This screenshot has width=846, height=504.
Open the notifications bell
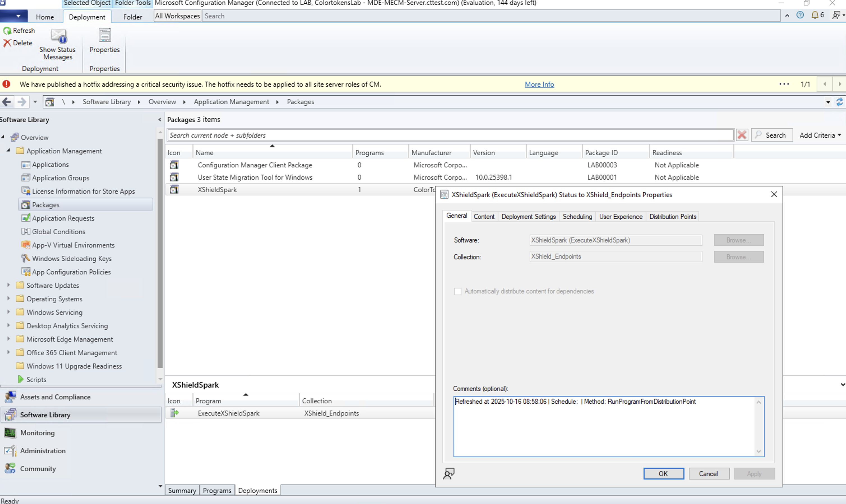[x=815, y=15]
